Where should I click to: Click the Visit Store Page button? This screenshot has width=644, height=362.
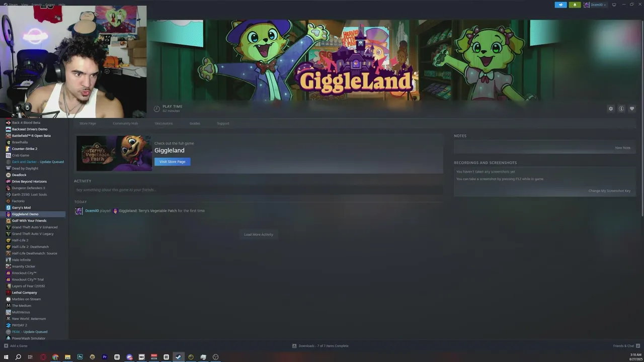[173, 161]
